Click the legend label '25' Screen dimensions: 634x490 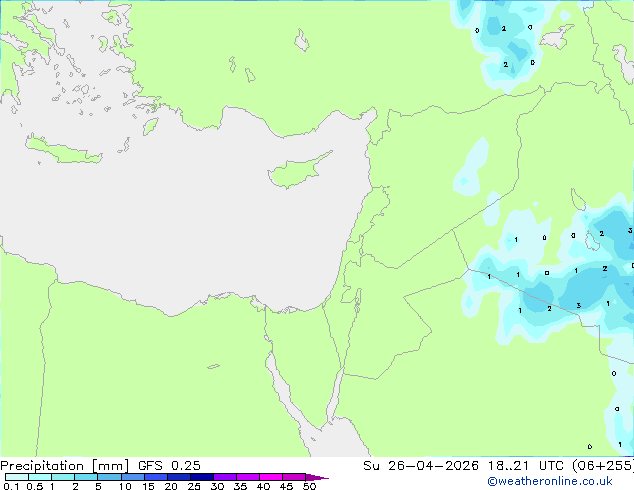(194, 486)
